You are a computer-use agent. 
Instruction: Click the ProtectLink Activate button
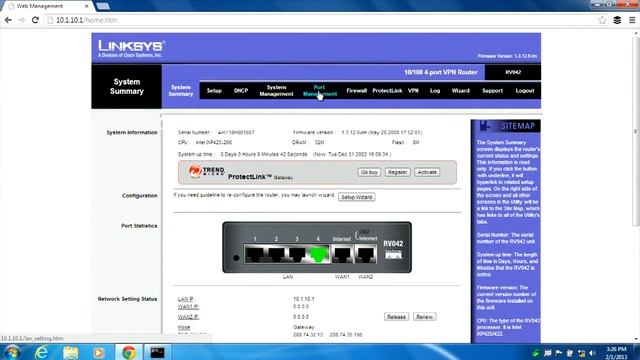427,172
